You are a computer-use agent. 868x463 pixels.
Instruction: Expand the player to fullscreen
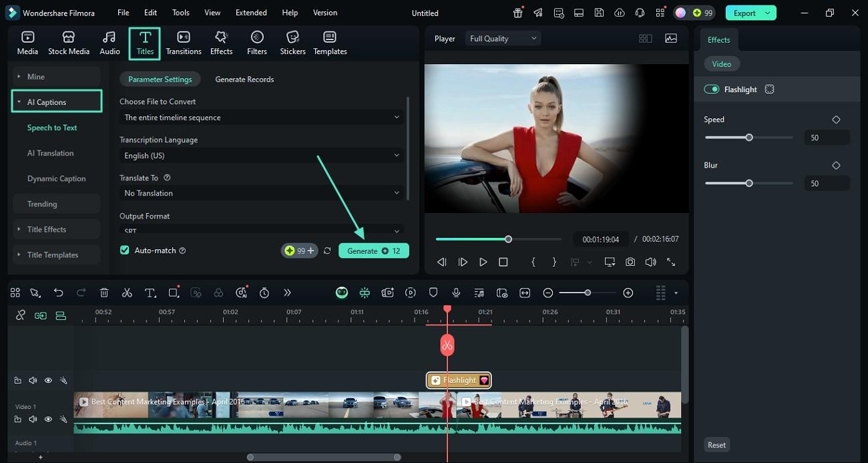click(671, 263)
